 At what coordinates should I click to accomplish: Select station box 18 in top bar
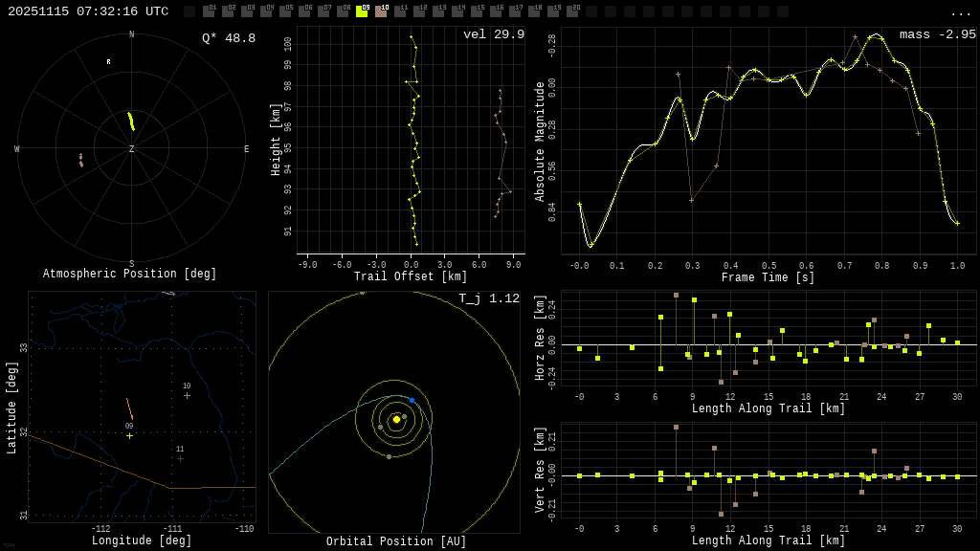[x=534, y=11]
